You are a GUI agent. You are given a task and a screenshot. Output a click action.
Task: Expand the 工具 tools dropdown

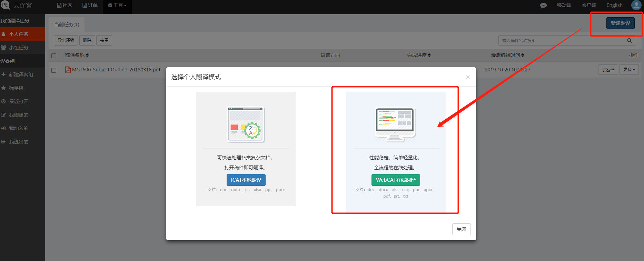click(117, 5)
